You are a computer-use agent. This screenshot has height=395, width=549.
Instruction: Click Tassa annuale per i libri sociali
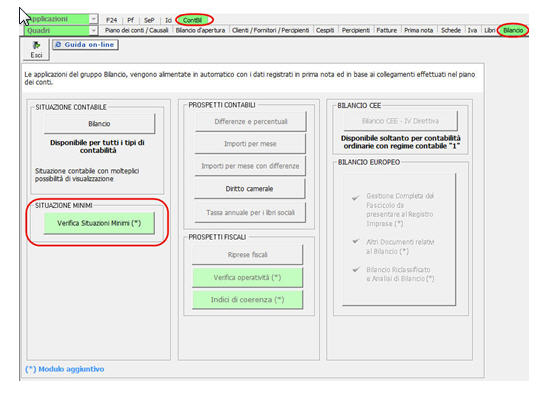pyautogui.click(x=250, y=213)
